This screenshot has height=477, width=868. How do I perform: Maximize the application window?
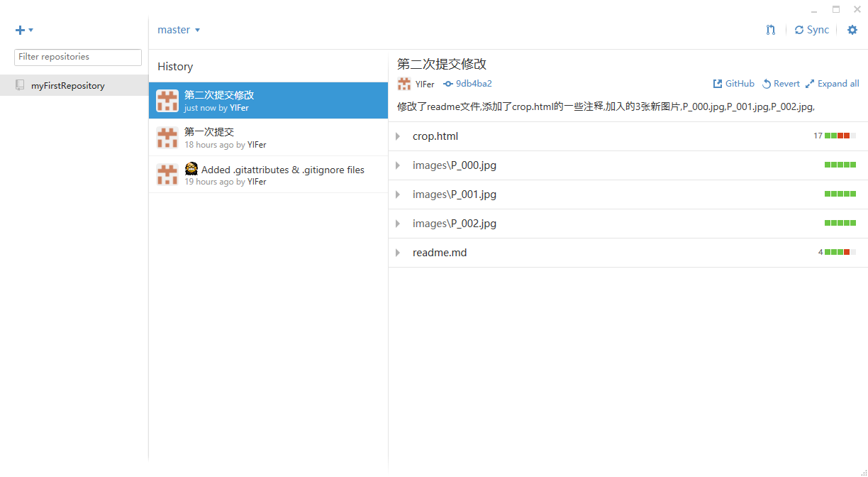[x=836, y=9]
